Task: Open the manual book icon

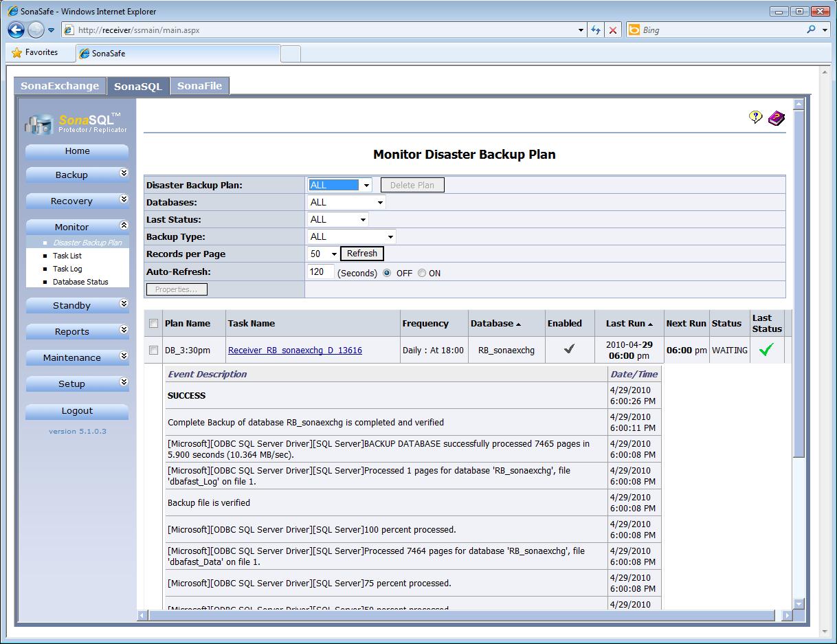Action: pos(777,118)
